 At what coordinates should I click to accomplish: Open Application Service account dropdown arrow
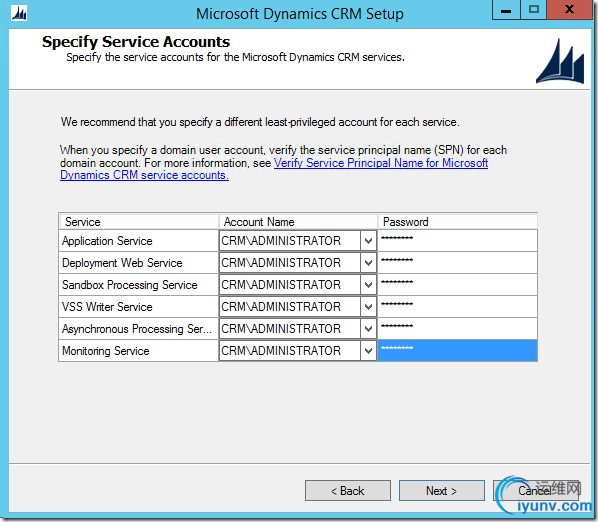(368, 241)
